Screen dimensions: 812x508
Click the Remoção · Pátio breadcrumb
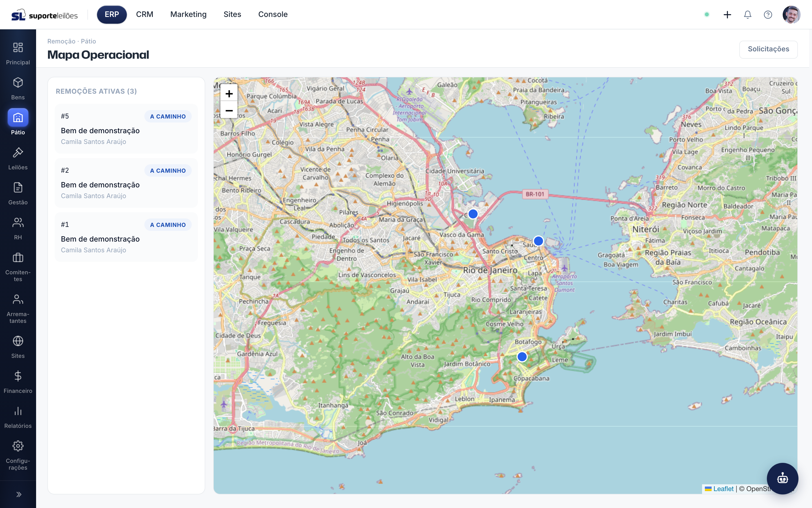[71, 41]
